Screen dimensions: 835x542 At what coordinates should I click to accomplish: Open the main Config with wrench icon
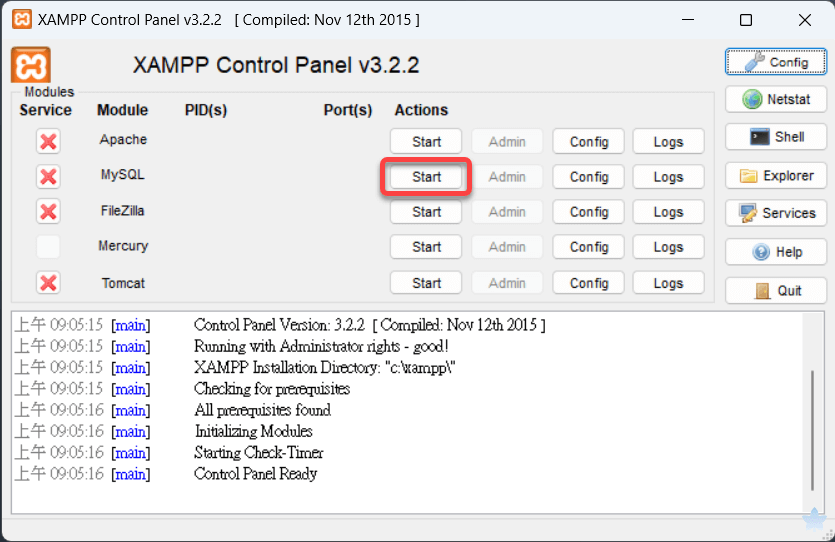[776, 62]
